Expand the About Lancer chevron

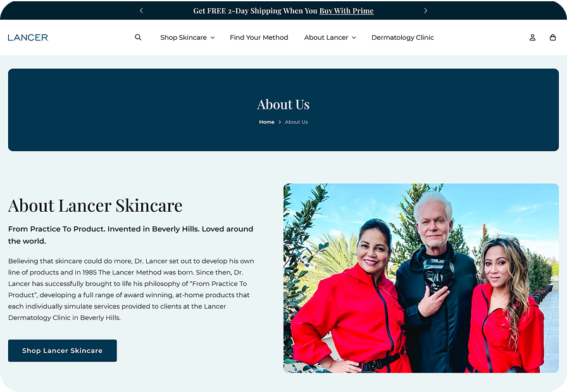pos(354,37)
